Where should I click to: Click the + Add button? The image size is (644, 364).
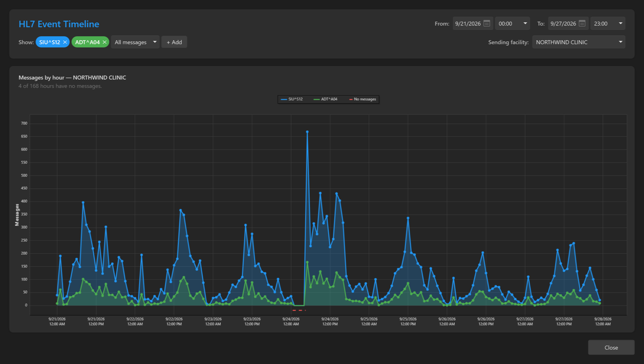click(174, 42)
